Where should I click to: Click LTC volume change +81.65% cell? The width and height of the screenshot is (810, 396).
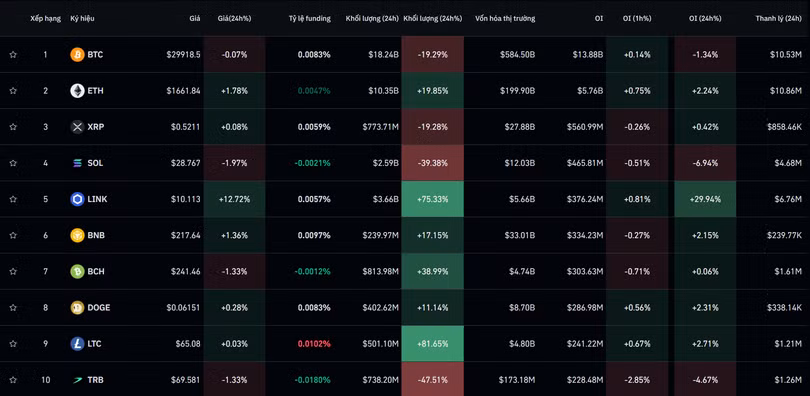point(432,344)
